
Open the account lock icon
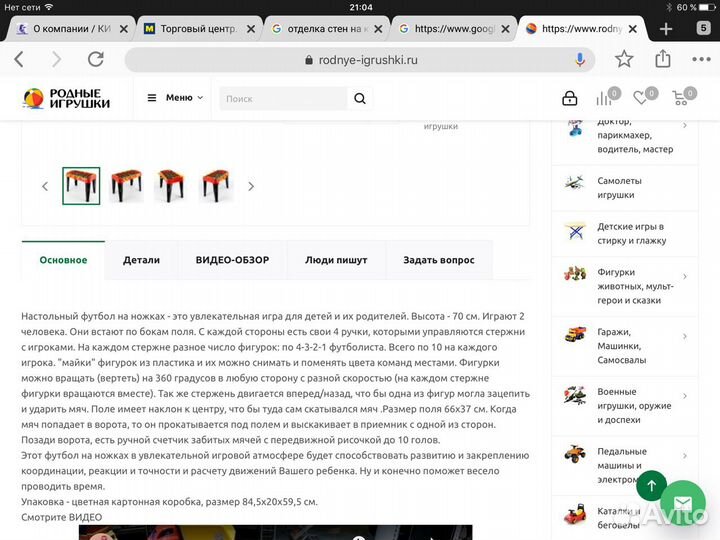[570, 98]
